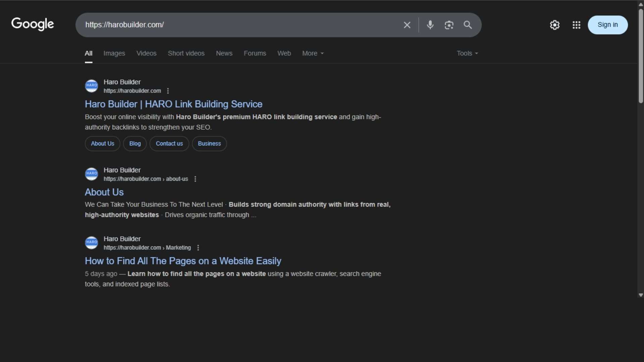The image size is (644, 362).
Task: Click the vertical scrollbar thumb
Action: pyautogui.click(x=641, y=55)
